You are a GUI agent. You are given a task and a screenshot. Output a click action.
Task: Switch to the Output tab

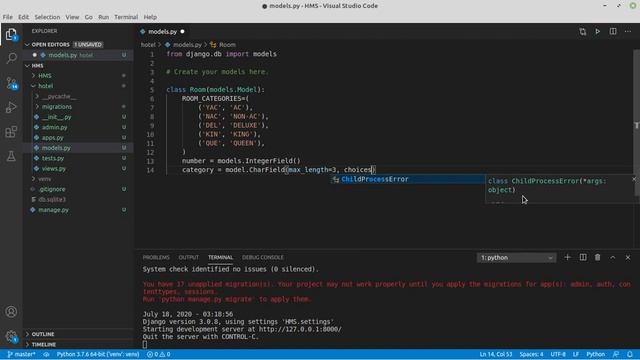pos(188,258)
